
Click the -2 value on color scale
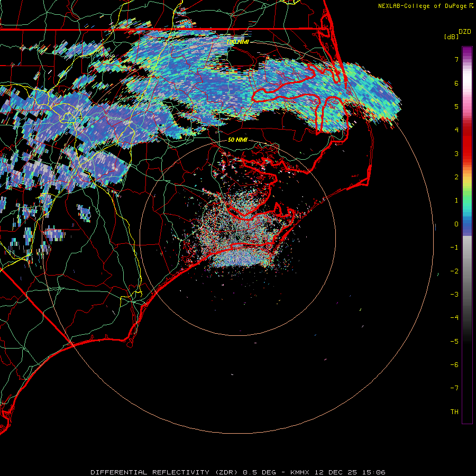(x=454, y=271)
